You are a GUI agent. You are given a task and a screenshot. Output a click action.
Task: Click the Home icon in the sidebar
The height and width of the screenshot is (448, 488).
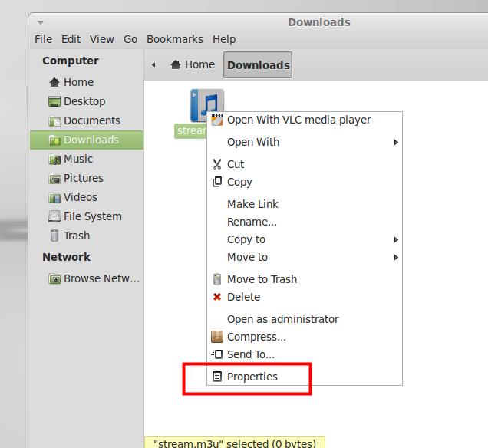pyautogui.click(x=54, y=82)
